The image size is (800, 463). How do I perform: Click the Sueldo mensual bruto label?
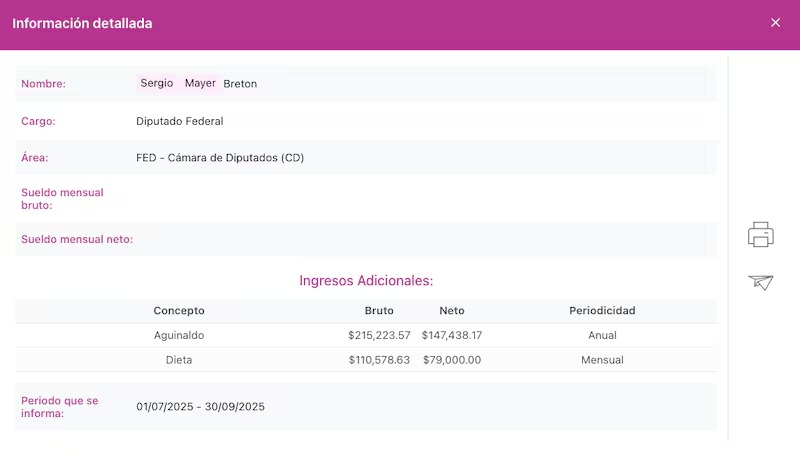(62, 198)
